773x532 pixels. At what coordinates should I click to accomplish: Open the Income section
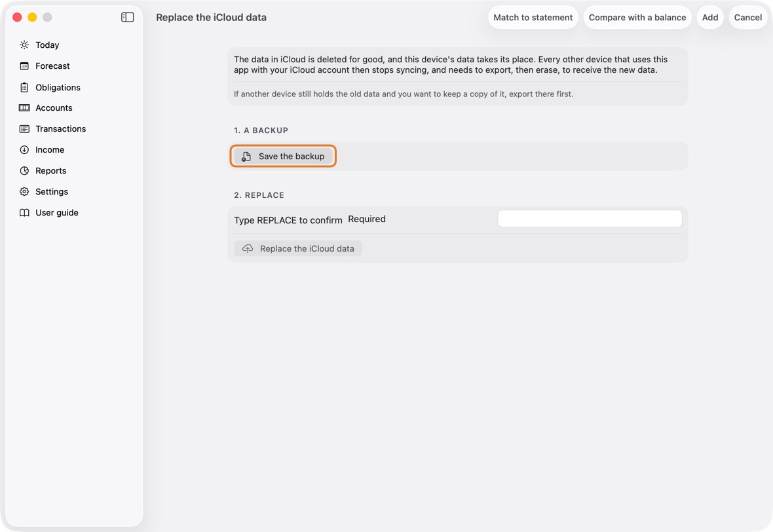[50, 150]
